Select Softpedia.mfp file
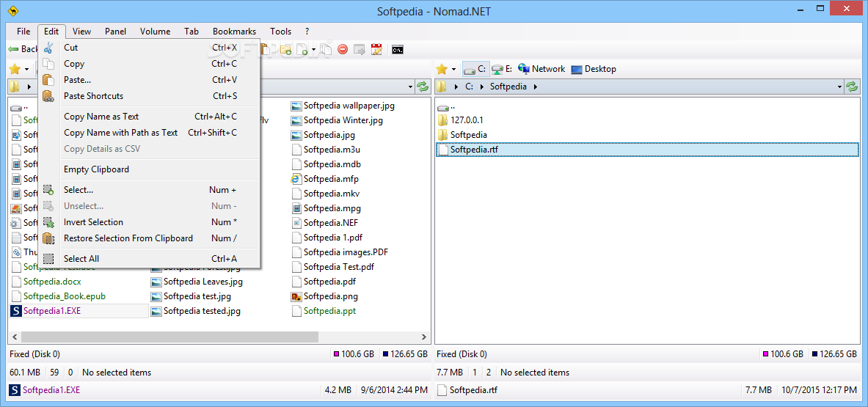 point(325,179)
